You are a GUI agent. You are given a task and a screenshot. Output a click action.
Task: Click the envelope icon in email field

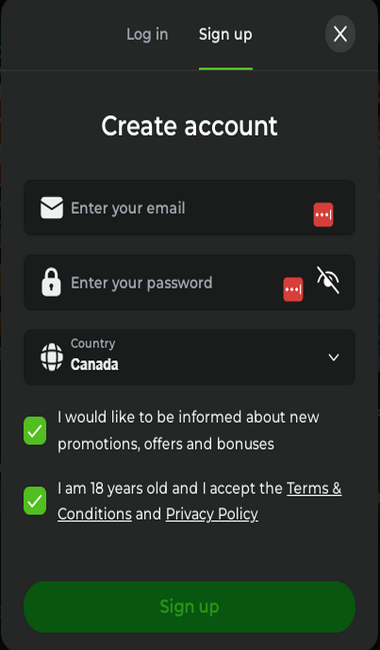52,208
